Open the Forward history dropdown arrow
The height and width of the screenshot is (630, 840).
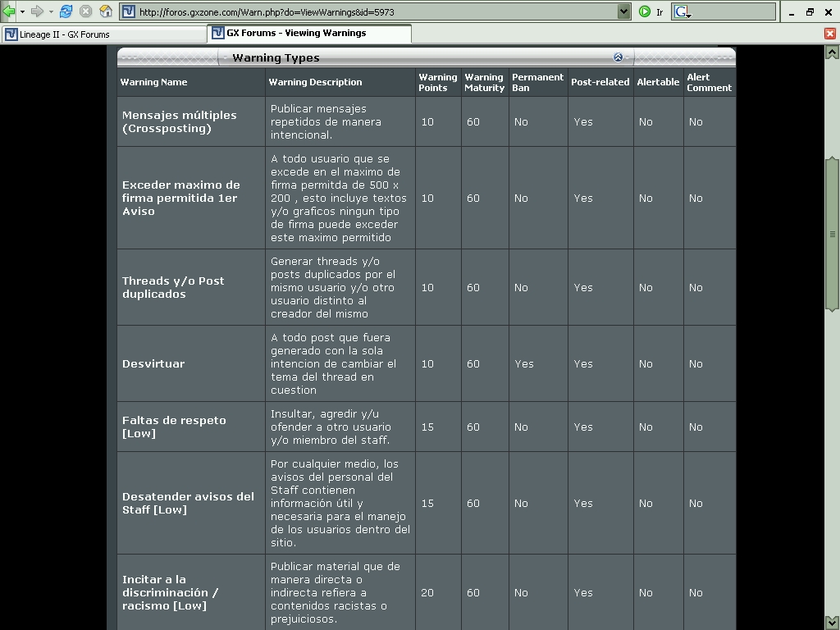(x=51, y=11)
